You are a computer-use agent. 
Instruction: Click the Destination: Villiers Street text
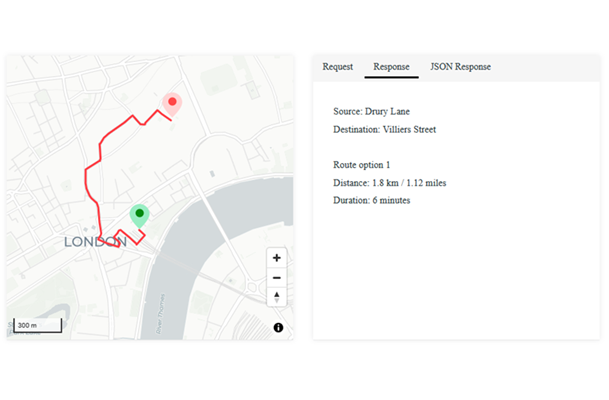click(384, 129)
